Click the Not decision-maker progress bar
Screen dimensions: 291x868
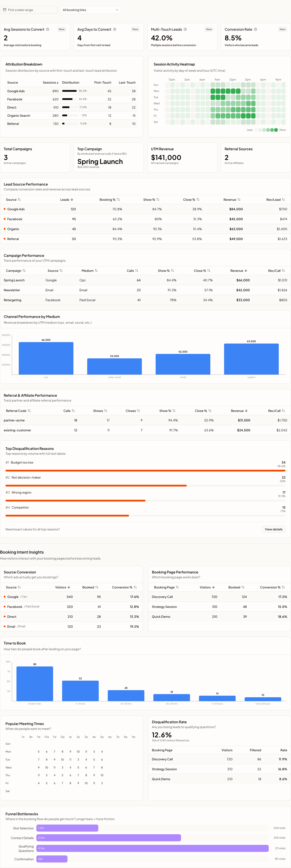coord(145,486)
